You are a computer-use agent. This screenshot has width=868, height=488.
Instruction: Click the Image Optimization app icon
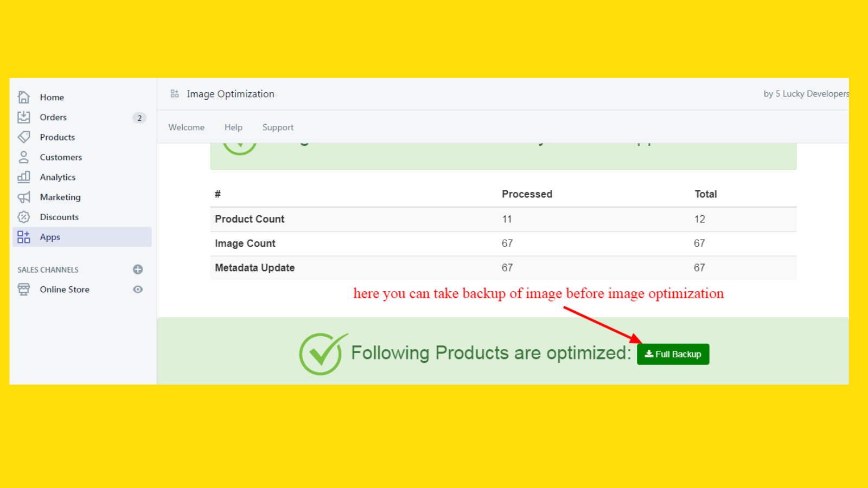[175, 93]
